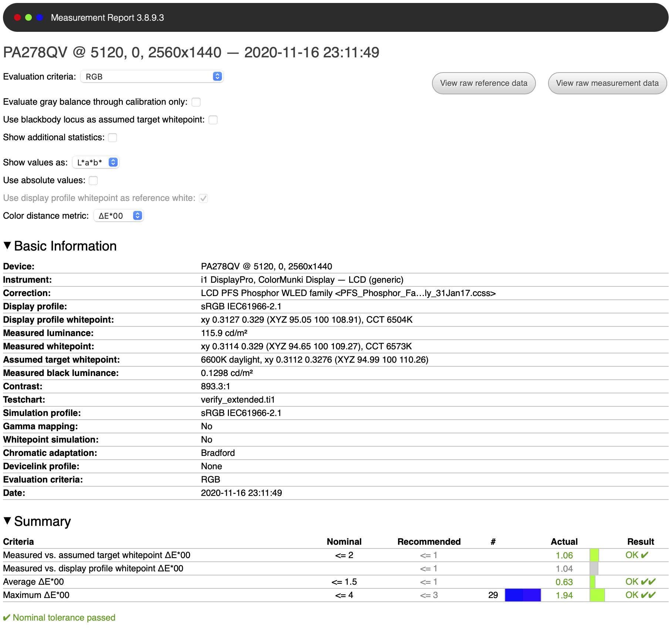The image size is (672, 628).
Task: Enable Show additional statistics checkbox
Action: pyautogui.click(x=112, y=138)
